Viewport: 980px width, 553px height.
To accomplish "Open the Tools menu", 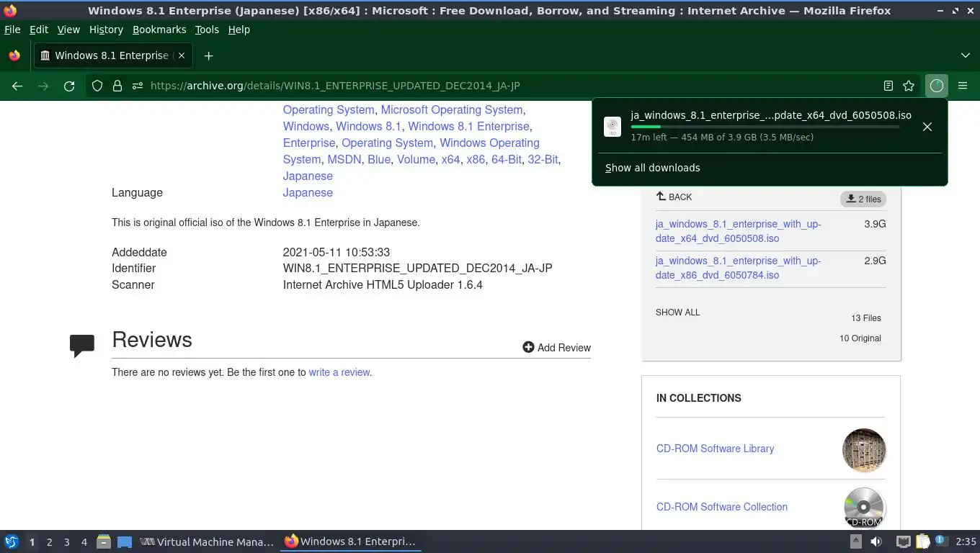I will (x=207, y=30).
